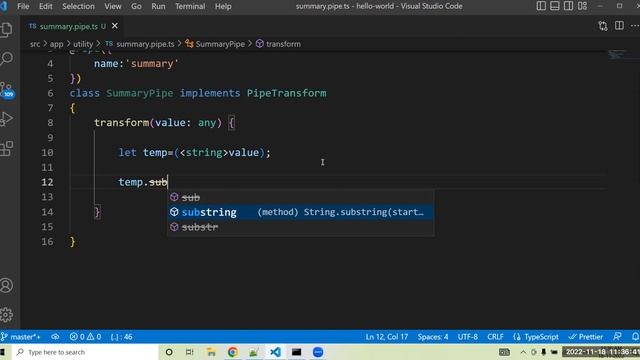Open Visual Studio Code on taskbar
This screenshot has width=640, height=360.
point(275,352)
